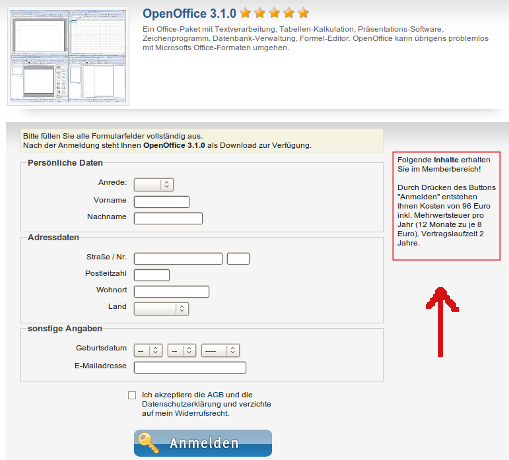This screenshot has height=460, width=509.
Task: Check the AGB acceptance checkbox
Action: point(132,395)
